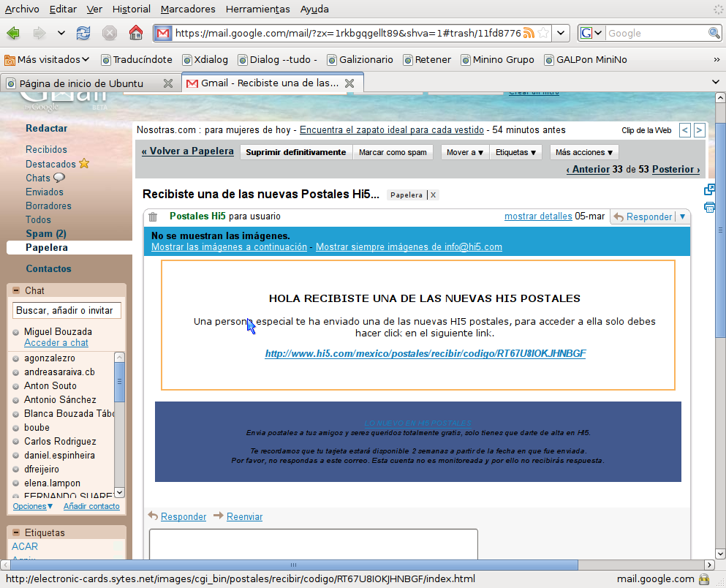Open the Etiquetas dropdown button
The height and width of the screenshot is (588, 726).
pos(515,152)
